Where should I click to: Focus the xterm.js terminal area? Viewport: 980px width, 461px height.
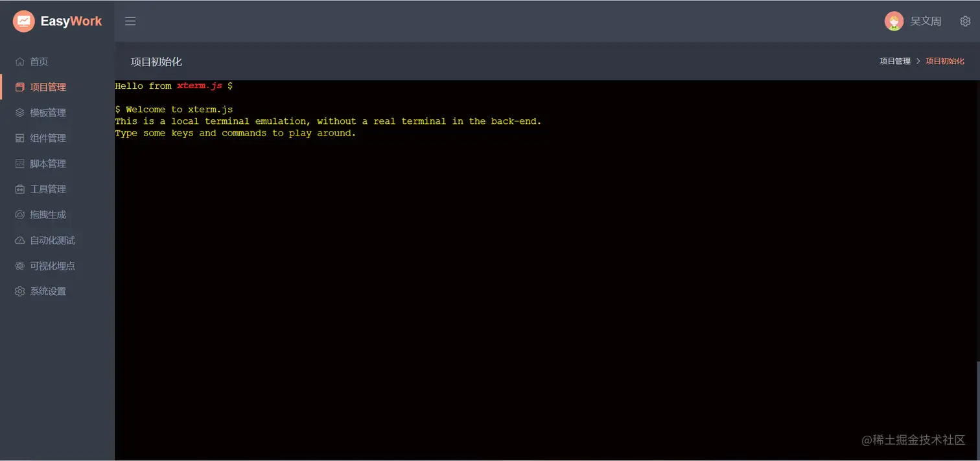[544, 270]
